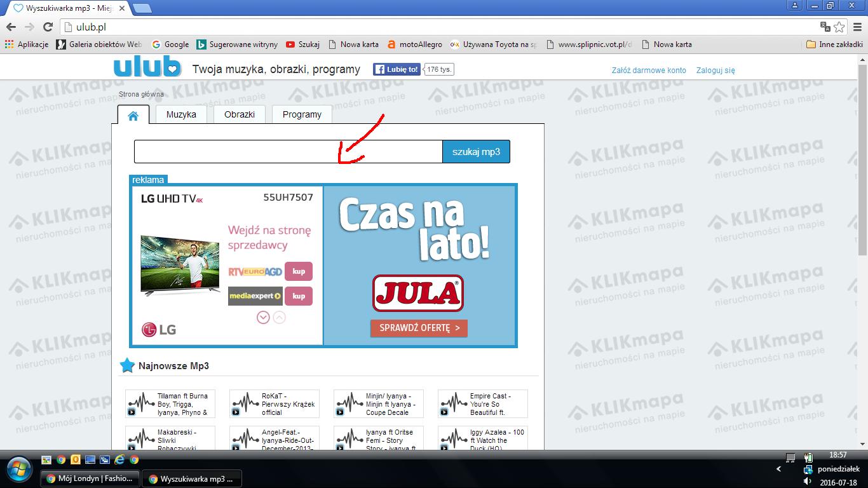
Task: Open the Aplikacje apps shortcut
Action: coord(27,44)
